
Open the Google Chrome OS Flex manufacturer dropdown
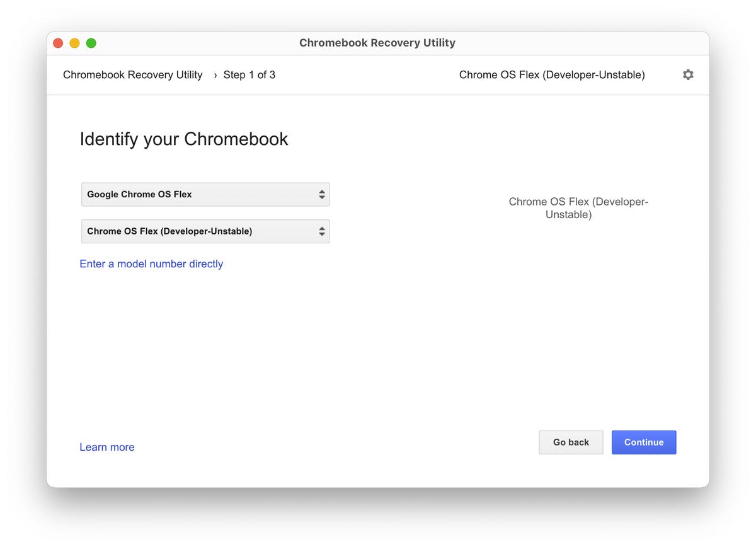205,194
